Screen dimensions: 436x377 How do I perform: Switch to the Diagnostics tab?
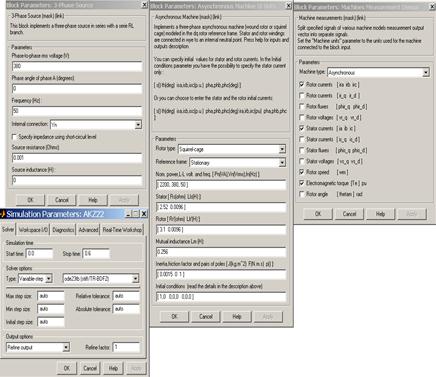(63, 230)
